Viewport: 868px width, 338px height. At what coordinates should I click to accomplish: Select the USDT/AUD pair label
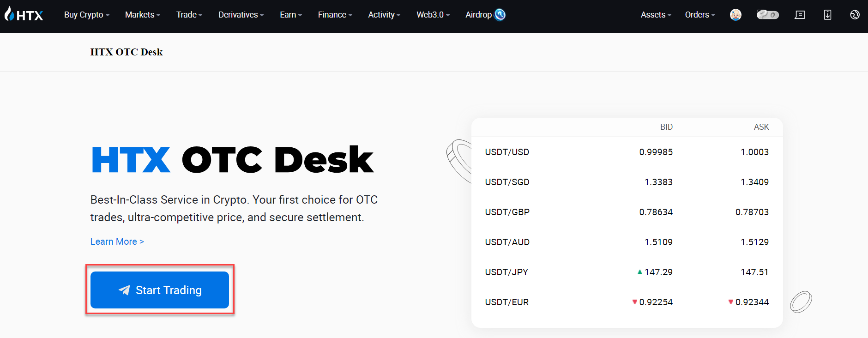click(x=507, y=242)
